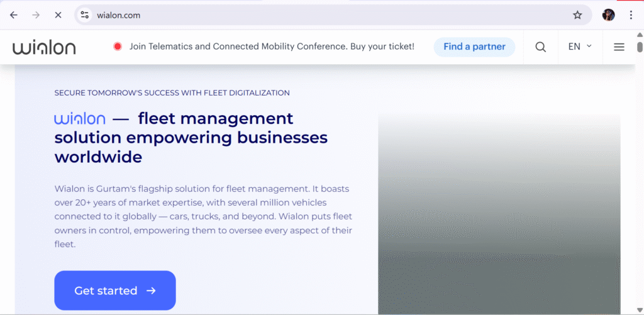Click the scrollbar down arrow
Screen dimensions: 644x315
pos(640,309)
